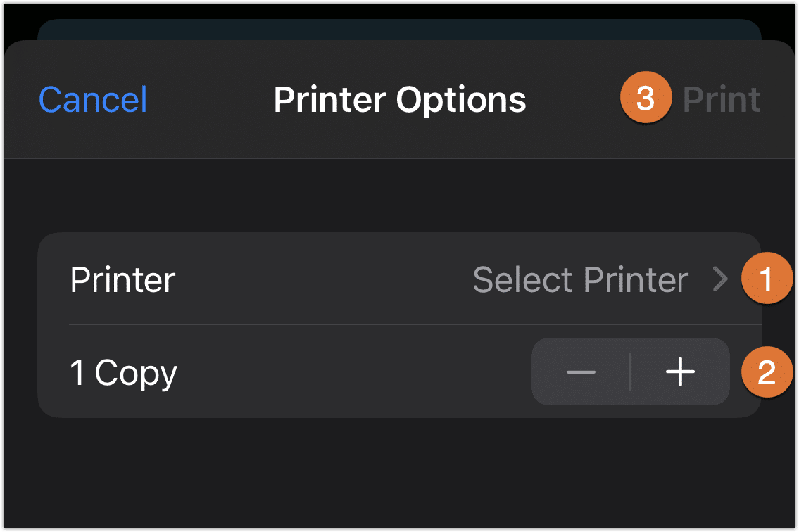Click the empty space between header and card
This screenshot has width=799, height=532.
tap(400, 196)
